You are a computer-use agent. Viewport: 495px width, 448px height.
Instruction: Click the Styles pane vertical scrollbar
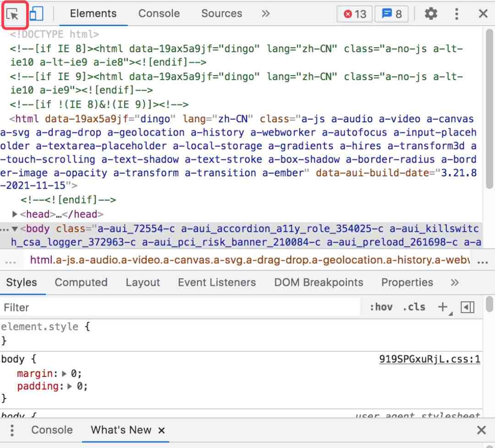(x=489, y=304)
